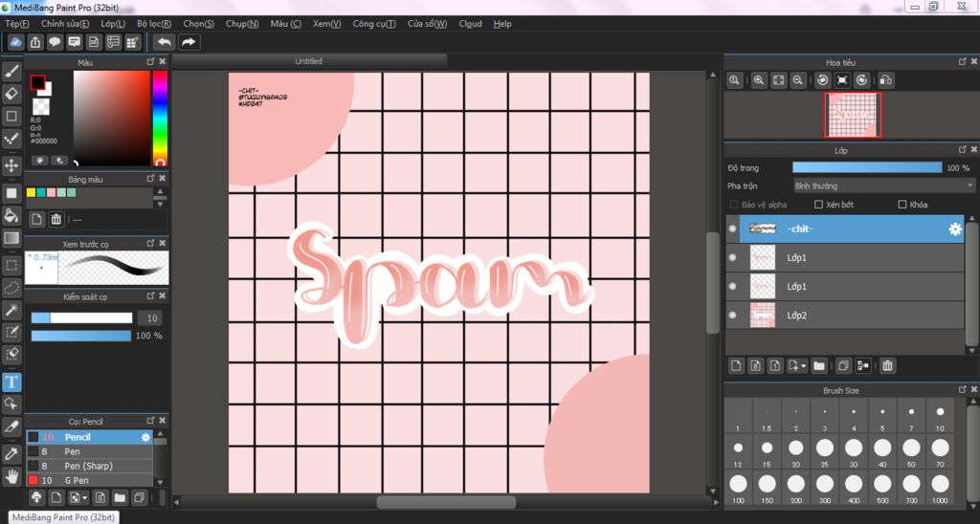Select the Pen brush in the brush list
980x524 pixels.
click(x=89, y=451)
